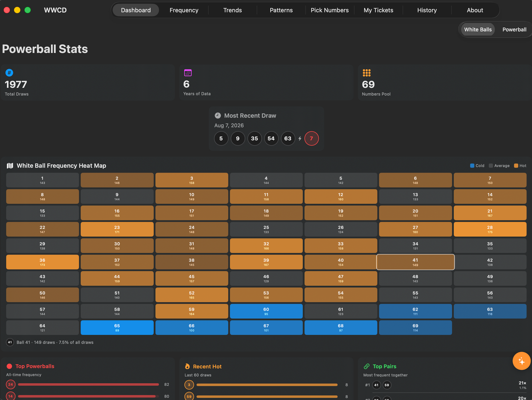Select heat map cell 52
This screenshot has width=532, height=400.
point(191,295)
